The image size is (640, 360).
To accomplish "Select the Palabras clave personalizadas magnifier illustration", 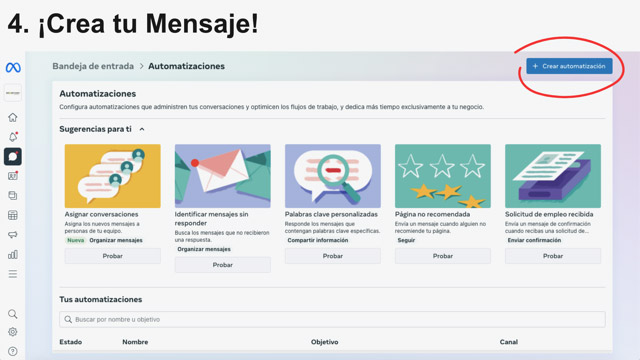I will point(333,176).
